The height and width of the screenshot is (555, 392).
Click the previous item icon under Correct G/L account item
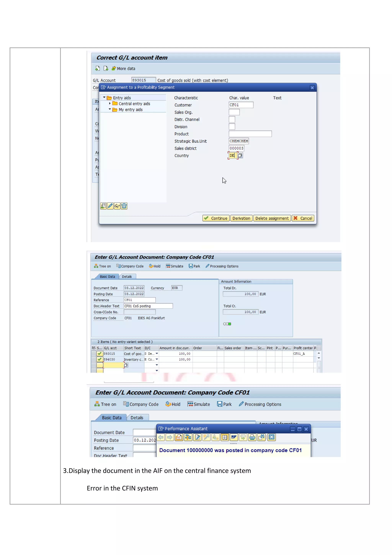97,68
